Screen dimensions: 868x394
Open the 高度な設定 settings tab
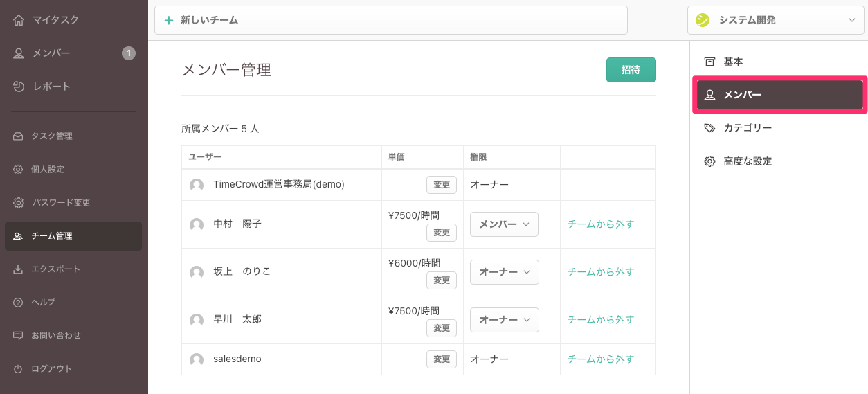pyautogui.click(x=747, y=161)
